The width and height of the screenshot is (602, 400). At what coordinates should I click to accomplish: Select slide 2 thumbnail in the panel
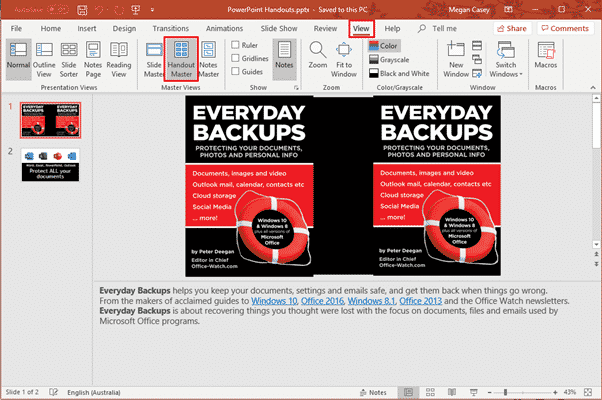(x=50, y=165)
